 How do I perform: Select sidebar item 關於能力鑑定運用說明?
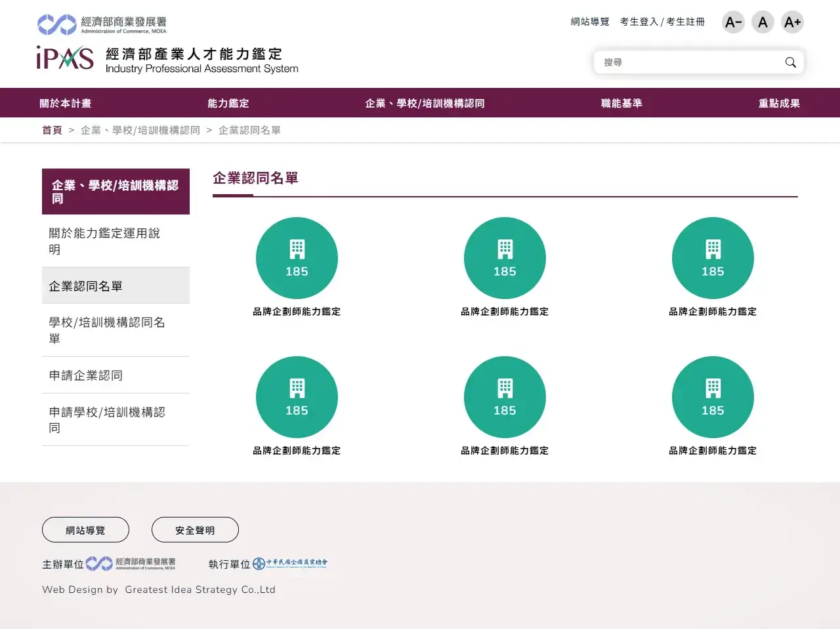tap(115, 241)
